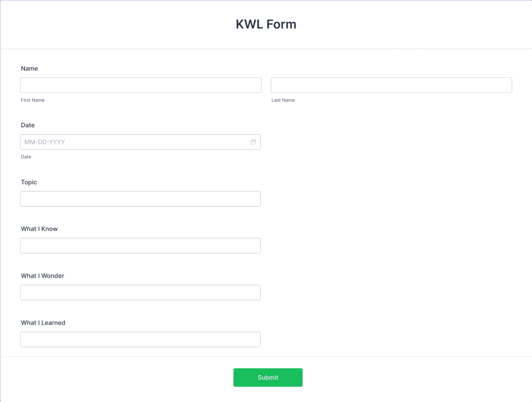
Task: Click the Date section label
Action: (27, 125)
